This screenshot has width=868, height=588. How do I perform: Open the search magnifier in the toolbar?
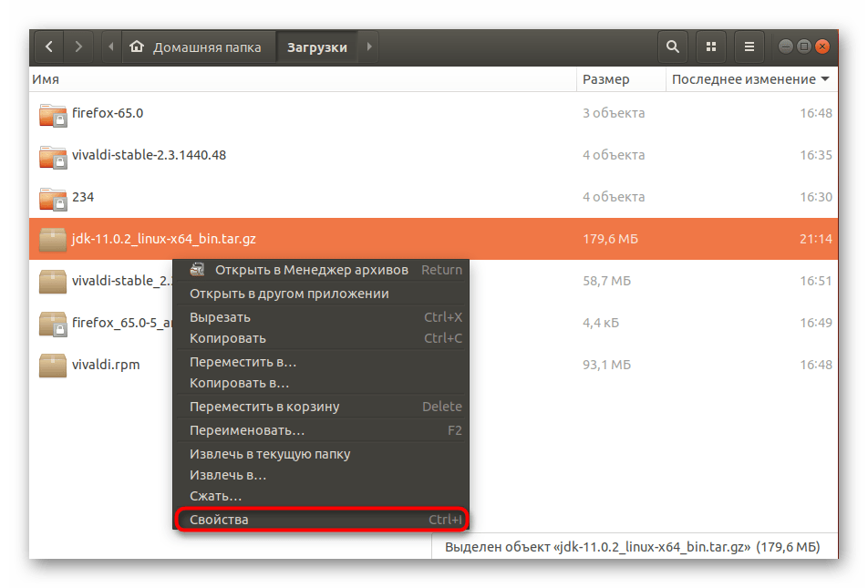pos(673,46)
